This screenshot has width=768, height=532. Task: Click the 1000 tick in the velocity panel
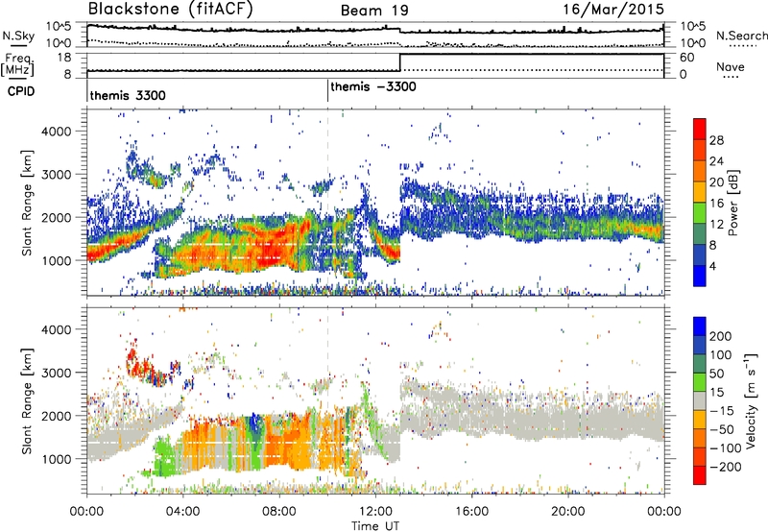[56, 459]
